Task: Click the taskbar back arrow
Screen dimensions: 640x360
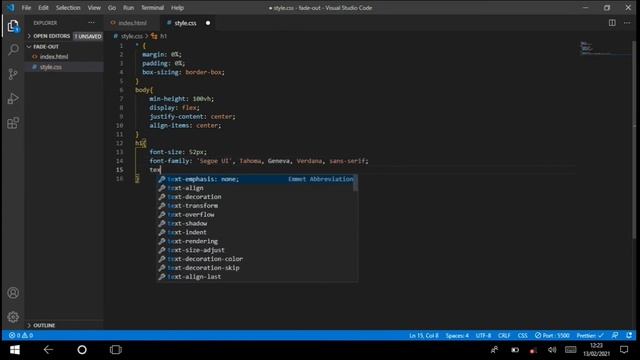Action: click(x=48, y=350)
